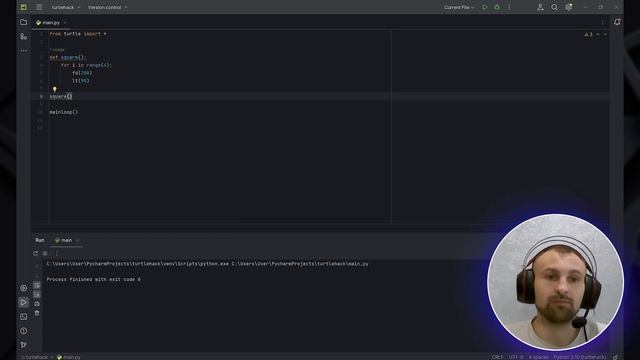Click 'Process finished with exit code 0' line
The width and height of the screenshot is (640, 360).
point(93,280)
